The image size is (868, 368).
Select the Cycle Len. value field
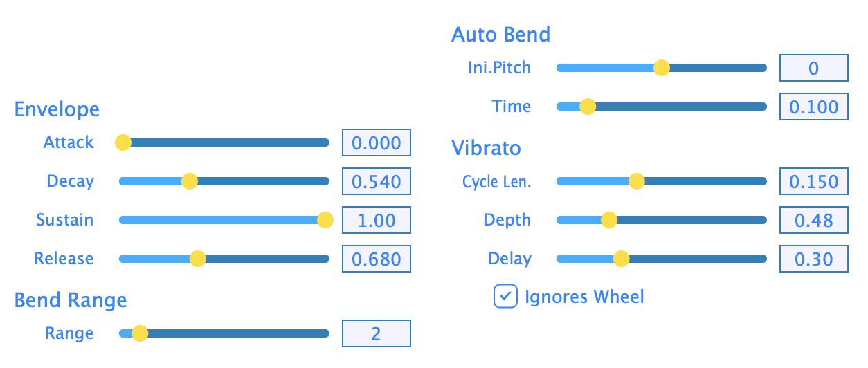point(814,182)
